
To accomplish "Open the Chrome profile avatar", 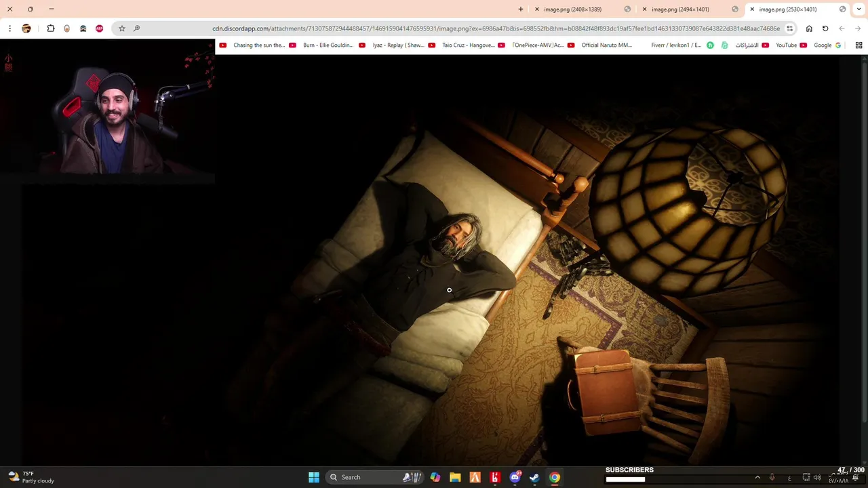I will (x=26, y=28).
